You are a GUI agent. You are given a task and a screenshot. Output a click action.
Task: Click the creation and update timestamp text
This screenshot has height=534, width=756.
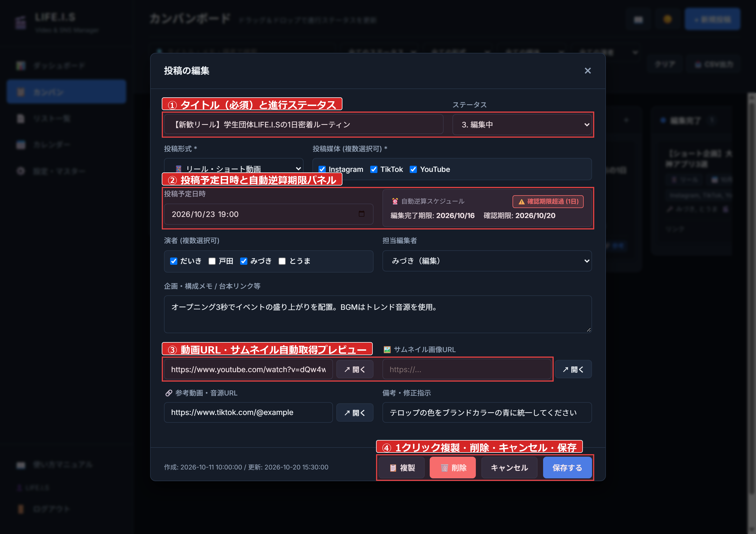coord(246,467)
